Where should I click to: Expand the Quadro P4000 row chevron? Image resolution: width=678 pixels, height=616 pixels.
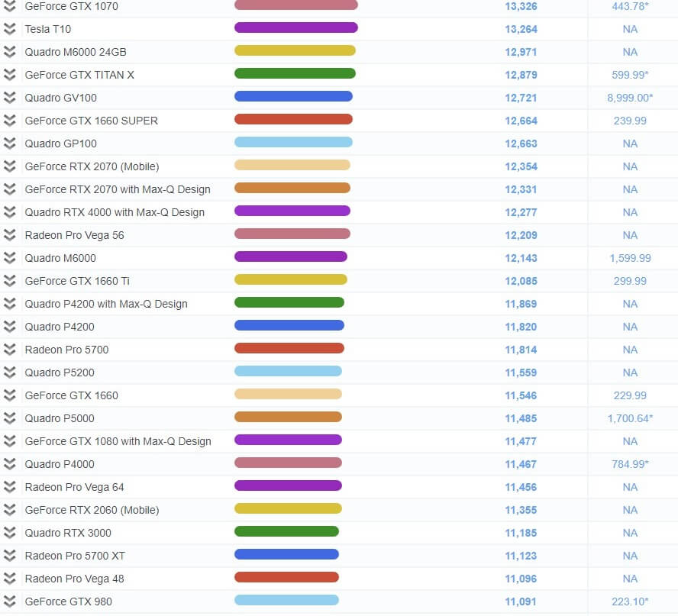point(9,464)
